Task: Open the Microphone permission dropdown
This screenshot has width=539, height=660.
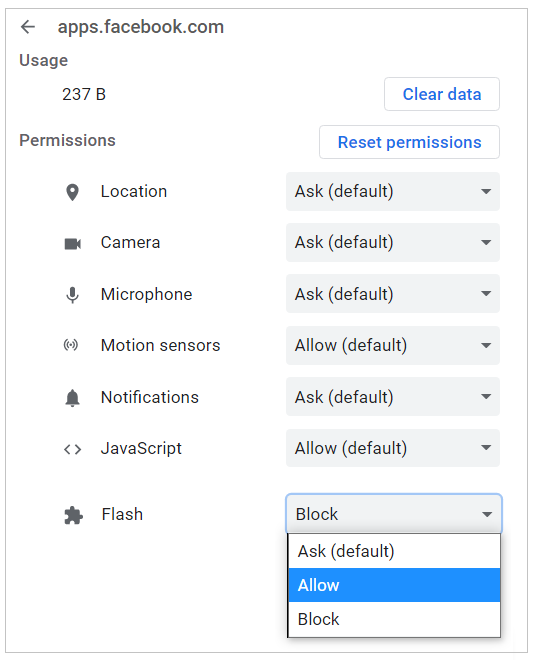Action: 393,294
